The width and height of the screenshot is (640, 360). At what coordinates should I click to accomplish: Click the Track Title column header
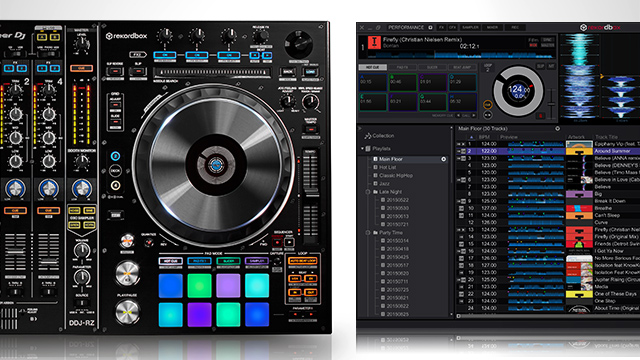[607, 137]
